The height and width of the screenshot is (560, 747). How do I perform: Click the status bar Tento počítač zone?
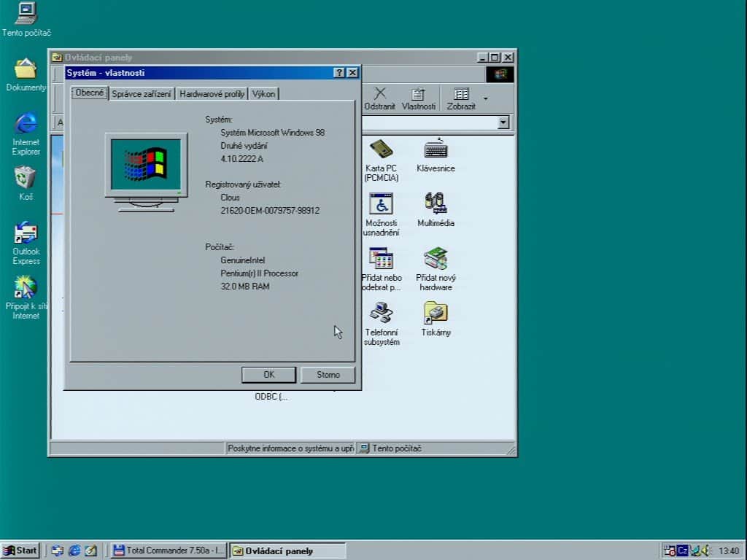pyautogui.click(x=436, y=448)
